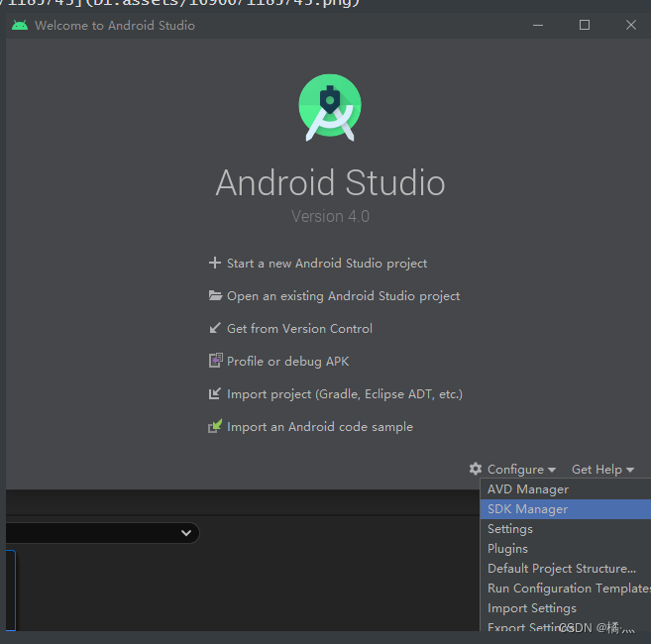651x644 pixels.
Task: Click the Android code sample icon
Action: (x=215, y=426)
